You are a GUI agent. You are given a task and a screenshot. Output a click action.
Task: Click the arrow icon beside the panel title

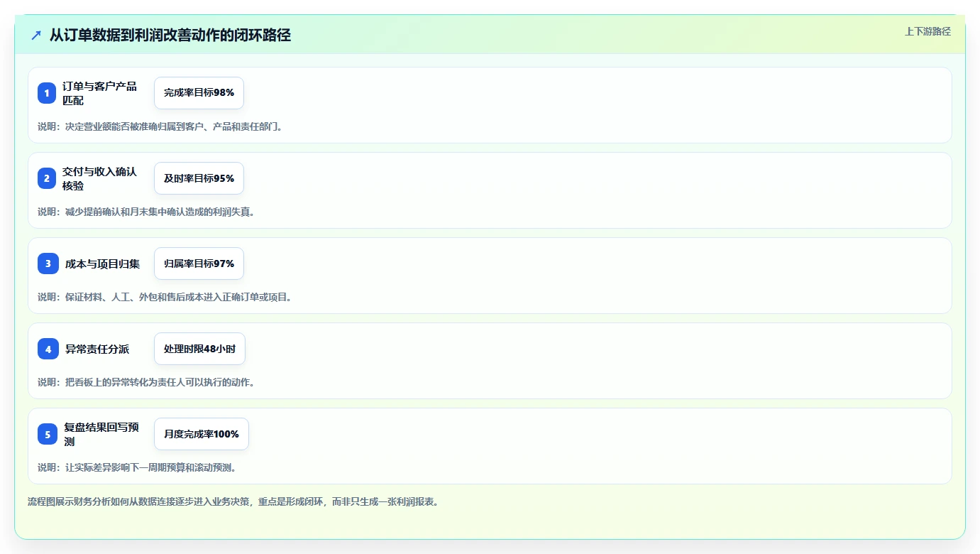click(36, 35)
